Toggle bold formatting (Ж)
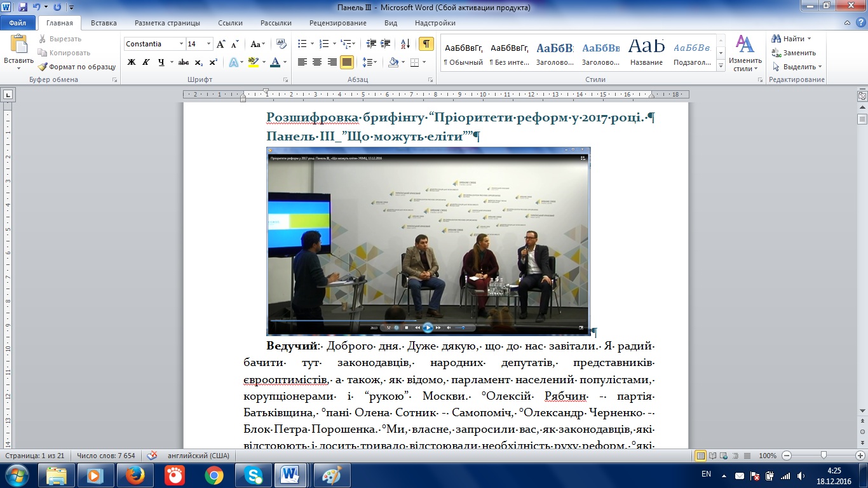This screenshot has height=488, width=868. pyautogui.click(x=132, y=62)
